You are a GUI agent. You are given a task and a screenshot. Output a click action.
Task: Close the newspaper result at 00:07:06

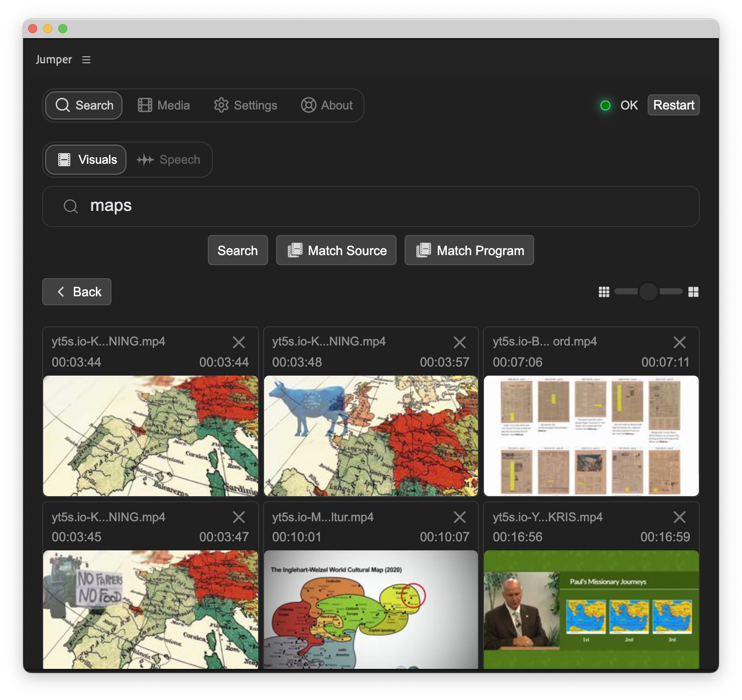[x=679, y=342]
